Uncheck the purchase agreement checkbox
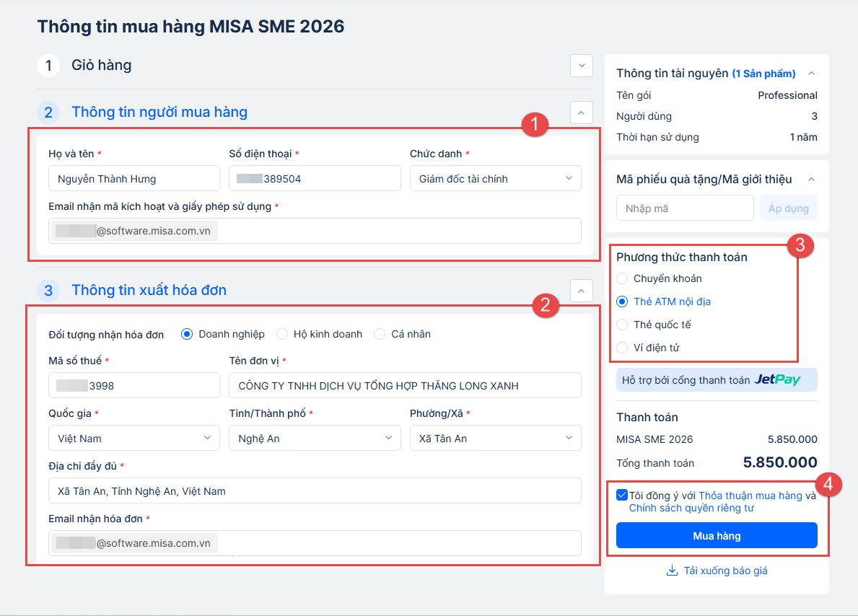The image size is (858, 616). point(622,495)
